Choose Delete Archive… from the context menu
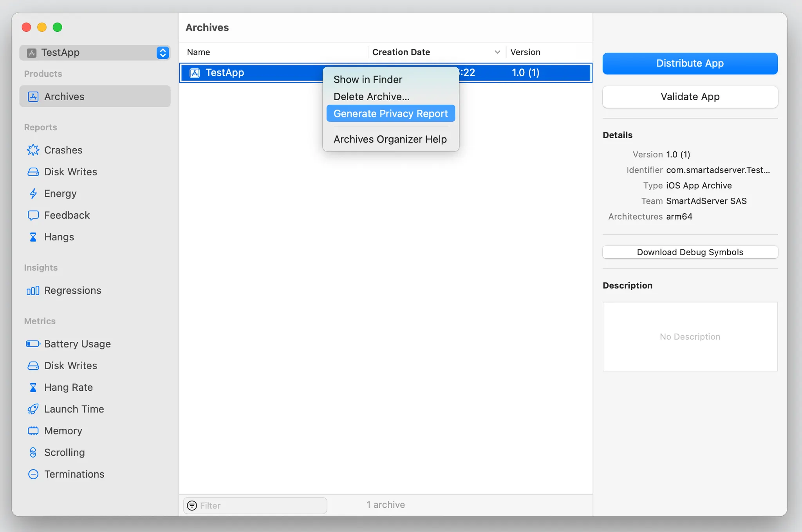This screenshot has width=802, height=532. pos(371,96)
